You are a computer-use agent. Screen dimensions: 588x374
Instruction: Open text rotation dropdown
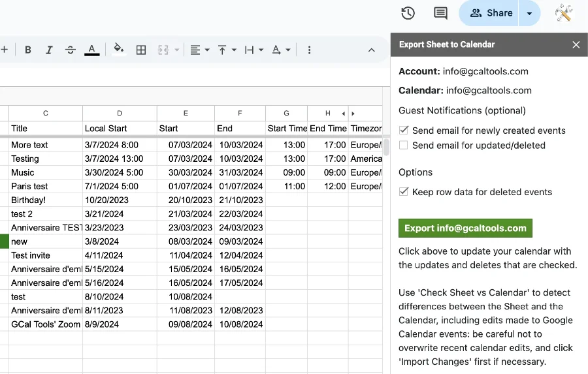coord(281,50)
